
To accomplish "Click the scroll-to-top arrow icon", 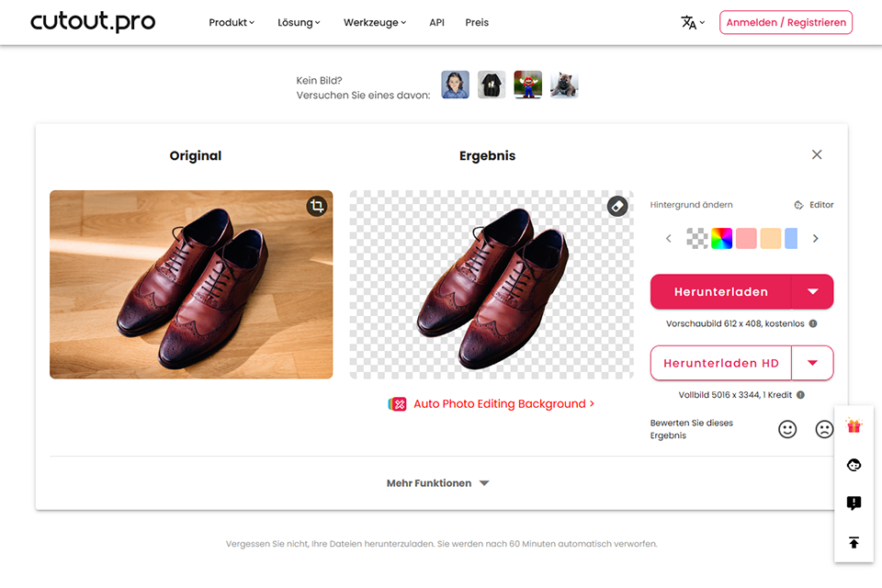I will pyautogui.click(x=854, y=542).
